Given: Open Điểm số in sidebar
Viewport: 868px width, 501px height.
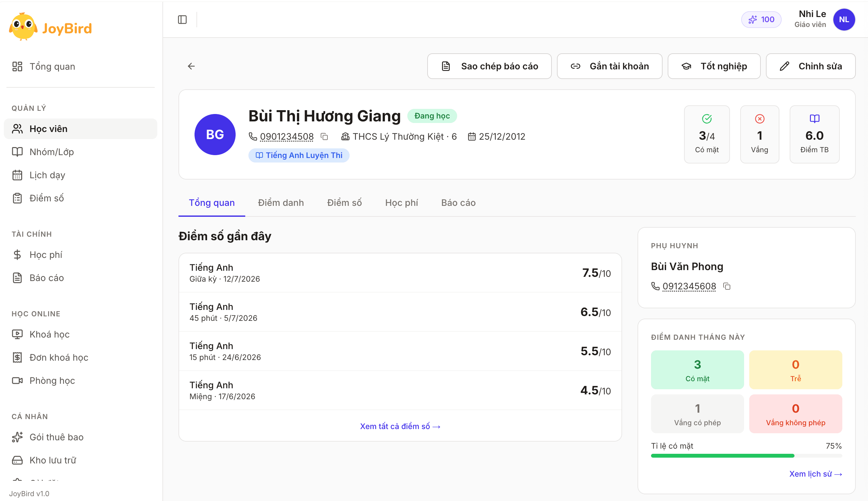Looking at the screenshot, I should [x=81, y=198].
